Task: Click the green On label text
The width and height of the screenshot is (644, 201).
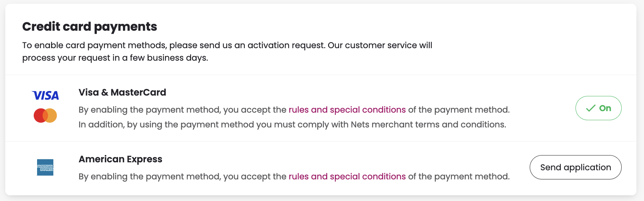Action: (x=605, y=108)
